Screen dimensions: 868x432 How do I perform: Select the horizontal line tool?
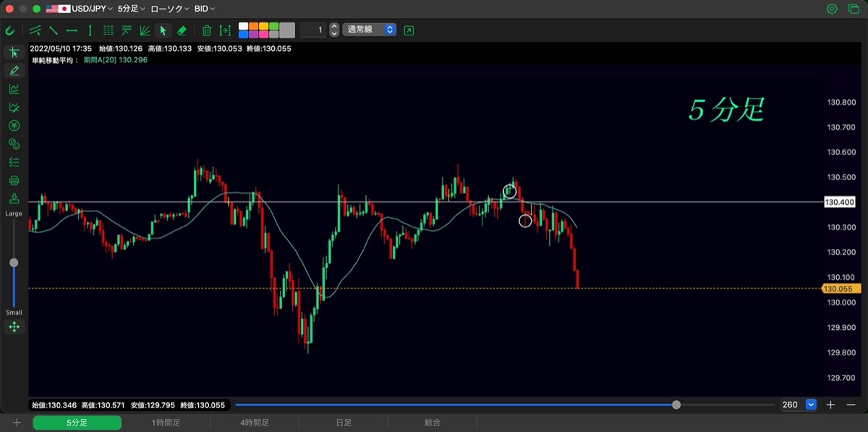[72, 30]
